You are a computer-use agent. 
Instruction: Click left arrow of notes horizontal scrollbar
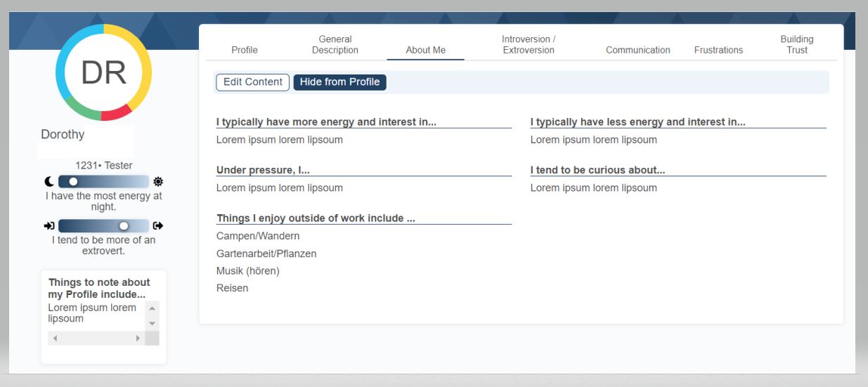coord(55,339)
